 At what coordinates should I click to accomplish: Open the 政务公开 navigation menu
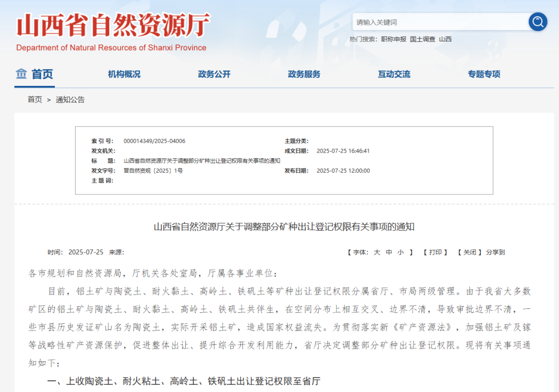(x=213, y=74)
